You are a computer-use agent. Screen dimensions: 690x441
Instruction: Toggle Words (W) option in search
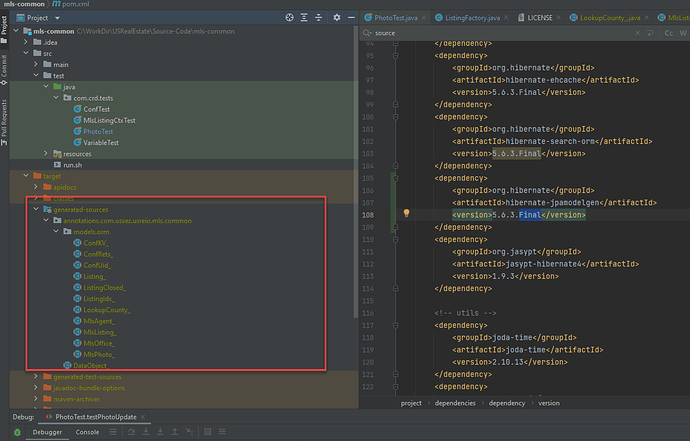coord(683,33)
